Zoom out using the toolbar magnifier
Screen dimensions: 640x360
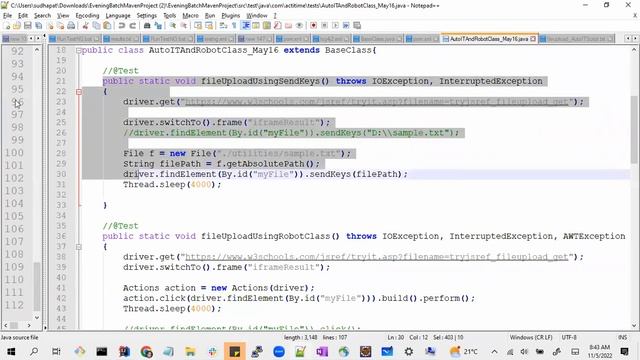click(x=184, y=25)
